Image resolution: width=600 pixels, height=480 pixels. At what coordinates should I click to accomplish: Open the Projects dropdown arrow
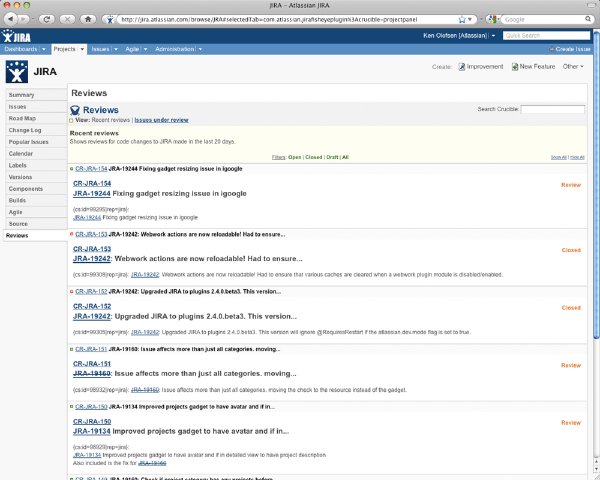(82, 49)
